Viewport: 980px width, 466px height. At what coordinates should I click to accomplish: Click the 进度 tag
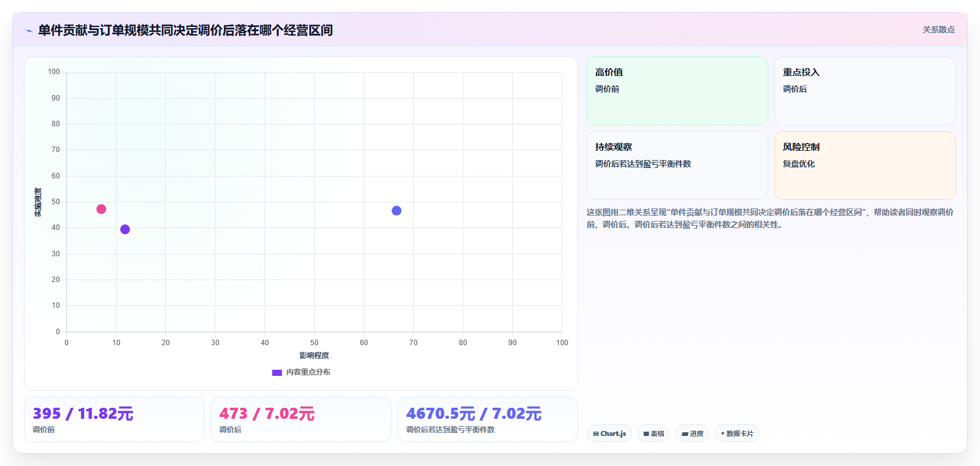(x=692, y=434)
